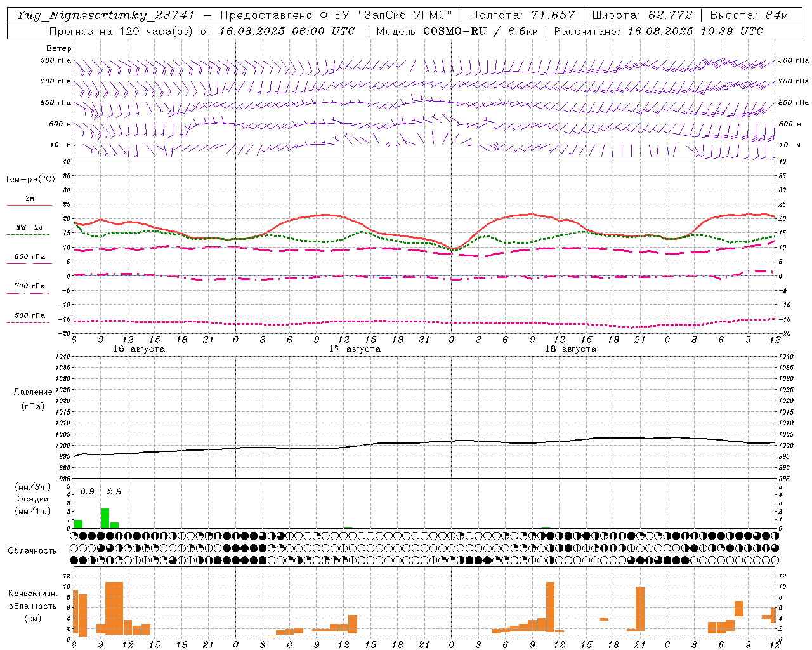This screenshot has height=650, width=812.
Task: Select the 'Долгота: 71.657' header value
Action: pyautogui.click(x=523, y=15)
